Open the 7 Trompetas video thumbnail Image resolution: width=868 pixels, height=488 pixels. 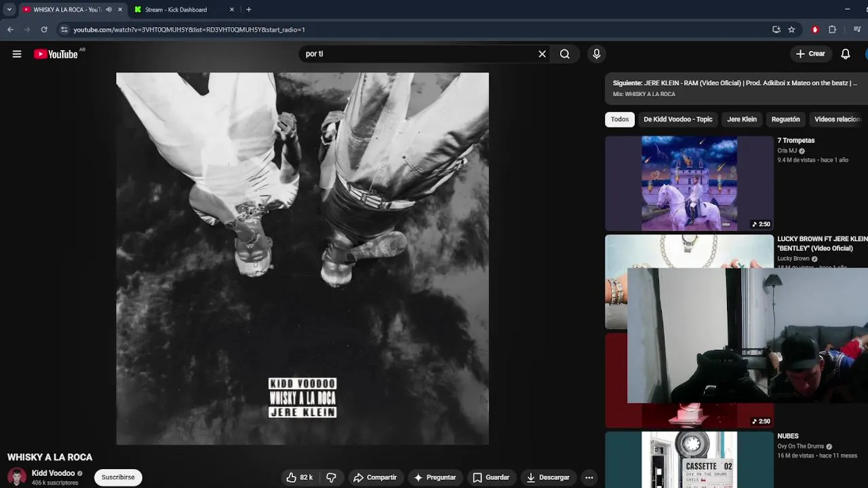click(x=689, y=184)
